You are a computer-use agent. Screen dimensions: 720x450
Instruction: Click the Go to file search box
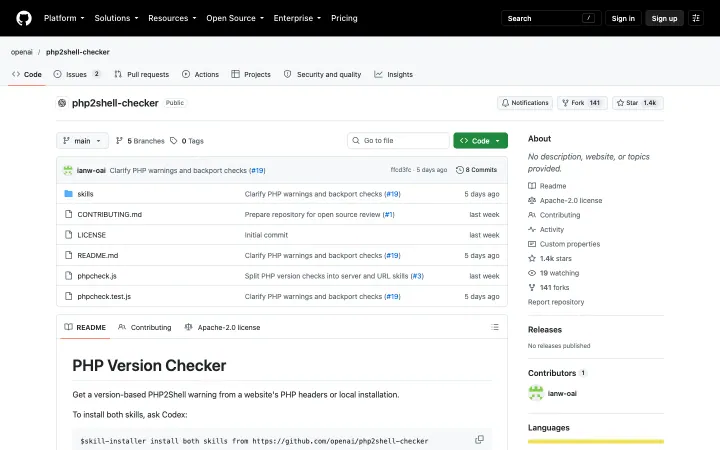(x=398, y=141)
